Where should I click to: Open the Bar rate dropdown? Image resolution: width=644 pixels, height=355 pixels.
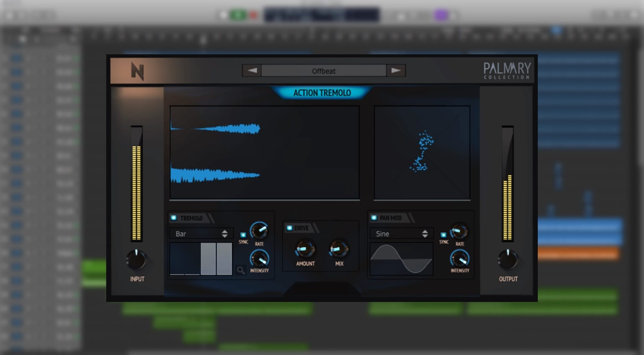(201, 233)
